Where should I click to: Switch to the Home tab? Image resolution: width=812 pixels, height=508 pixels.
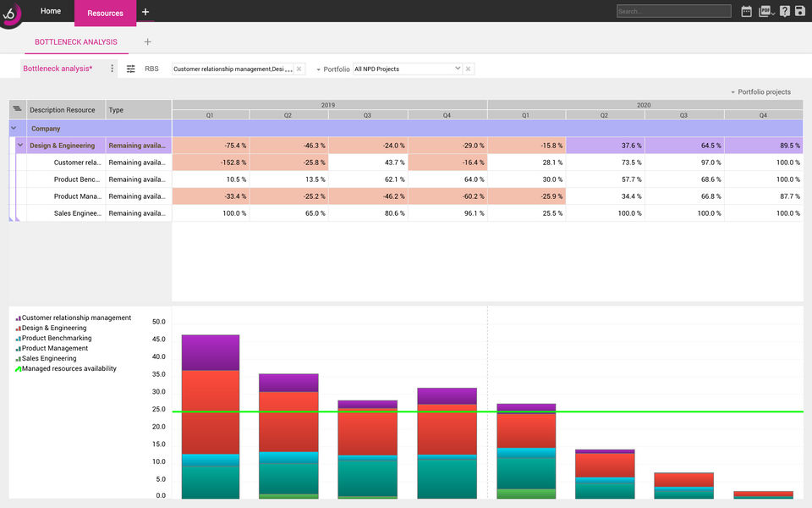[51, 11]
